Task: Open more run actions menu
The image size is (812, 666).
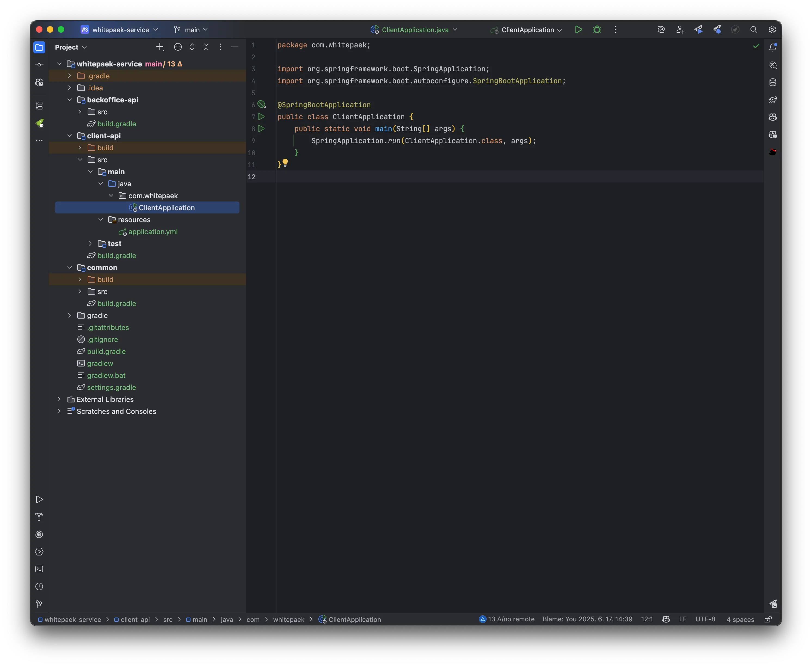Action: (615, 29)
